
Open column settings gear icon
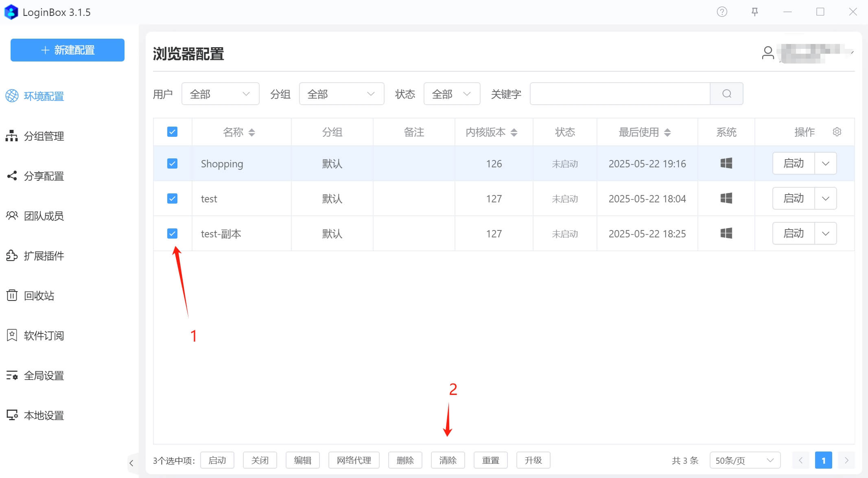point(837,132)
